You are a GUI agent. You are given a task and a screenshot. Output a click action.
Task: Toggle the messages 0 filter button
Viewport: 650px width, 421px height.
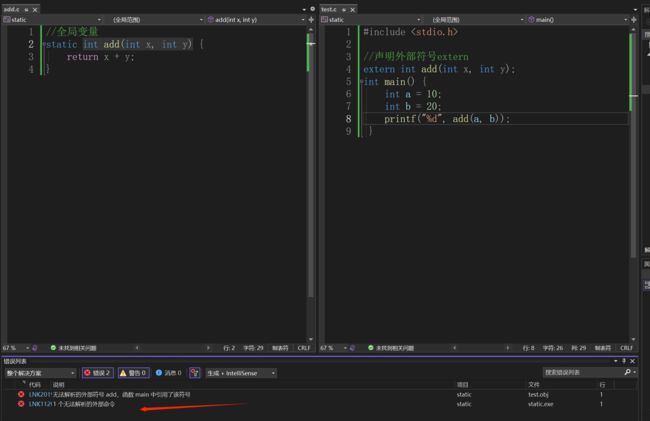click(x=169, y=373)
